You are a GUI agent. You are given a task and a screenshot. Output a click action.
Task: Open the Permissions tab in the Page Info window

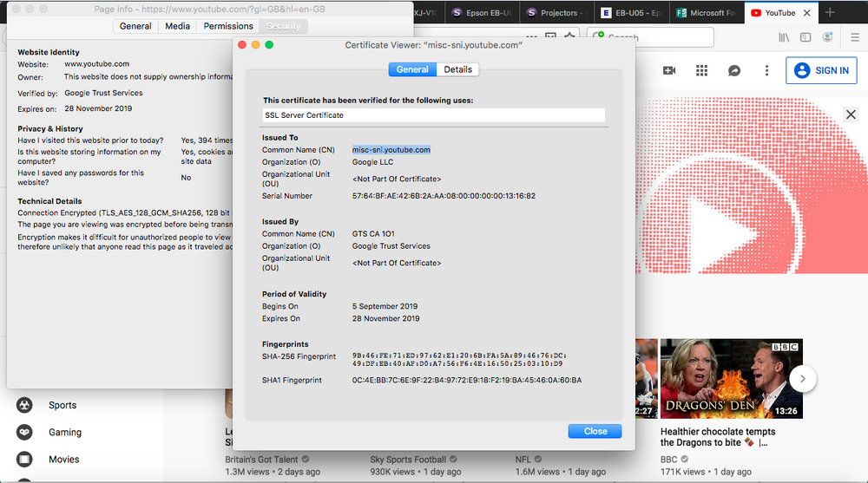pos(228,26)
